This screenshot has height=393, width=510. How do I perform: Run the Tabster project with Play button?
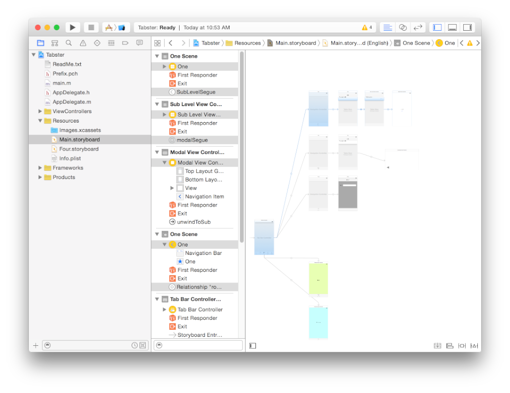pos(73,27)
